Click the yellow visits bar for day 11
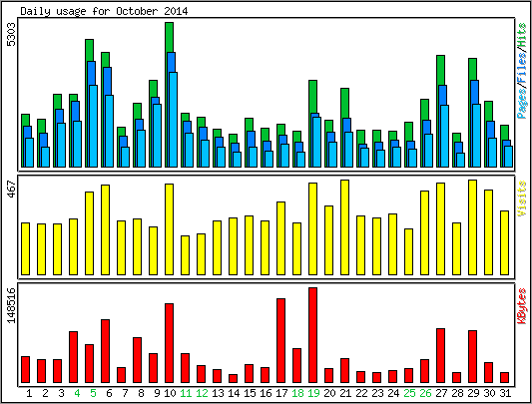This screenshot has width=532, height=404. pyautogui.click(x=186, y=255)
